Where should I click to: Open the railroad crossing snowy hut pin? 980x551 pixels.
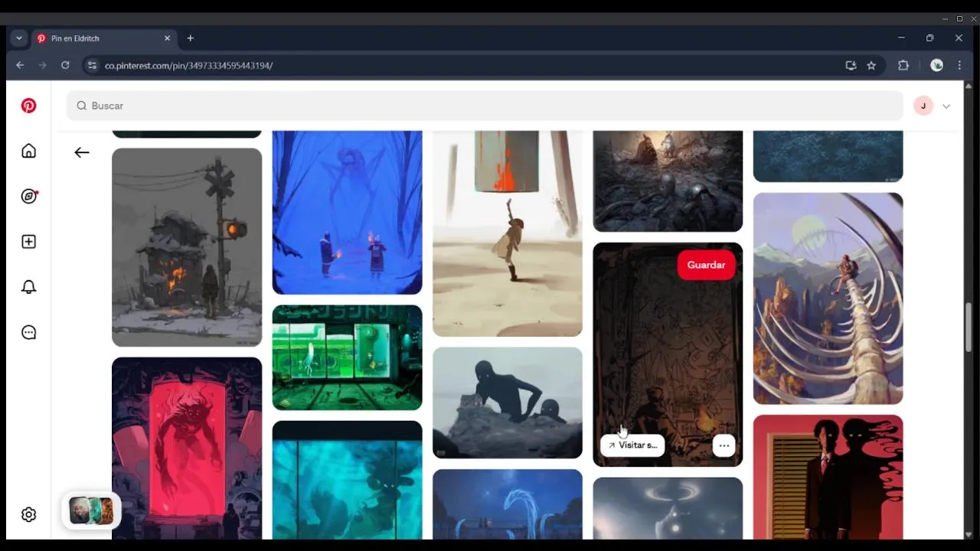(187, 247)
